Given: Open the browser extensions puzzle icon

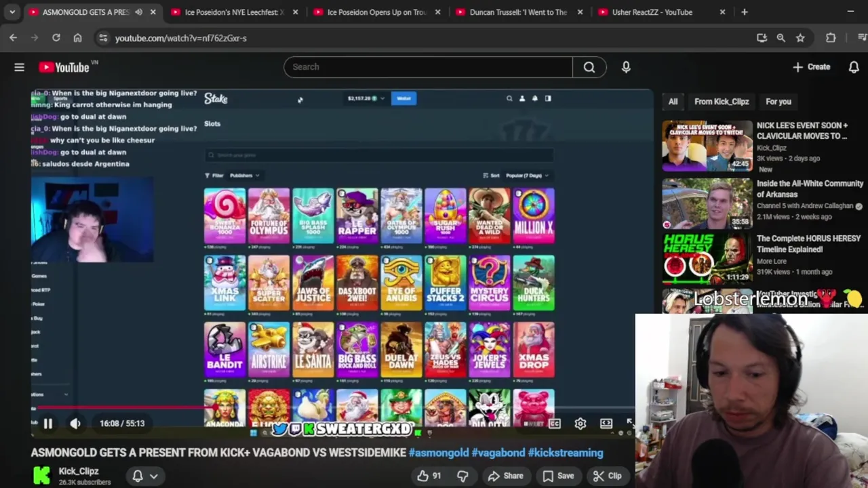Looking at the screenshot, I should [831, 38].
